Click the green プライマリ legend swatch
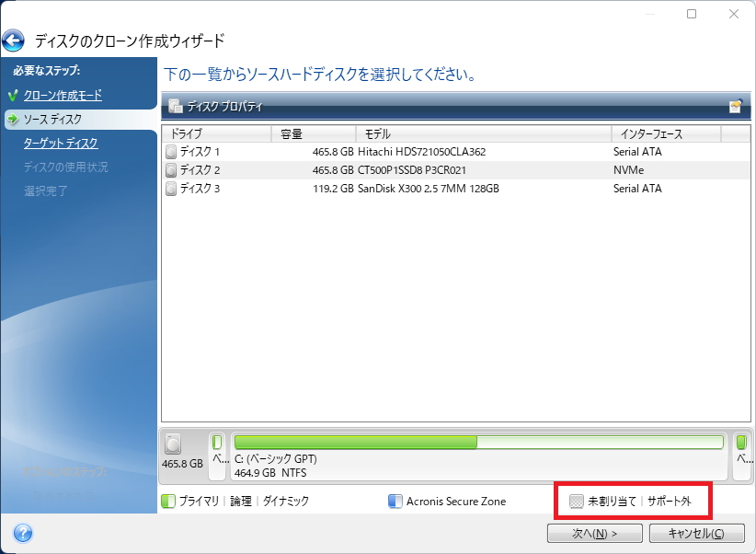 (x=168, y=502)
